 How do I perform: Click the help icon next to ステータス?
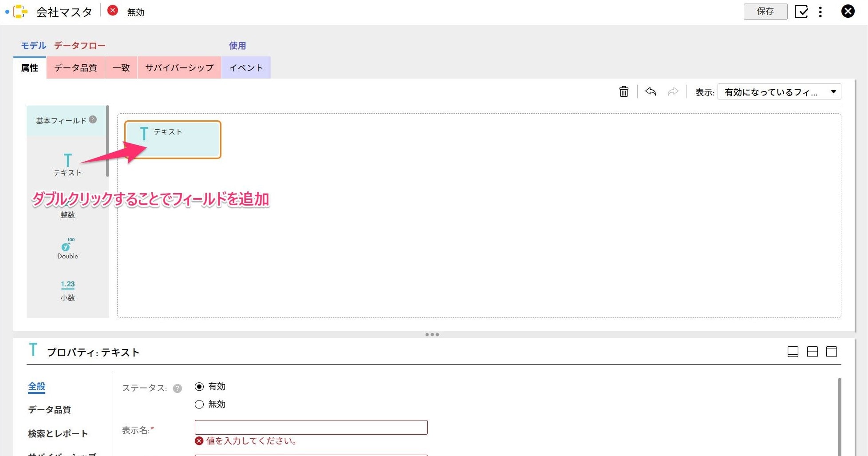point(178,389)
